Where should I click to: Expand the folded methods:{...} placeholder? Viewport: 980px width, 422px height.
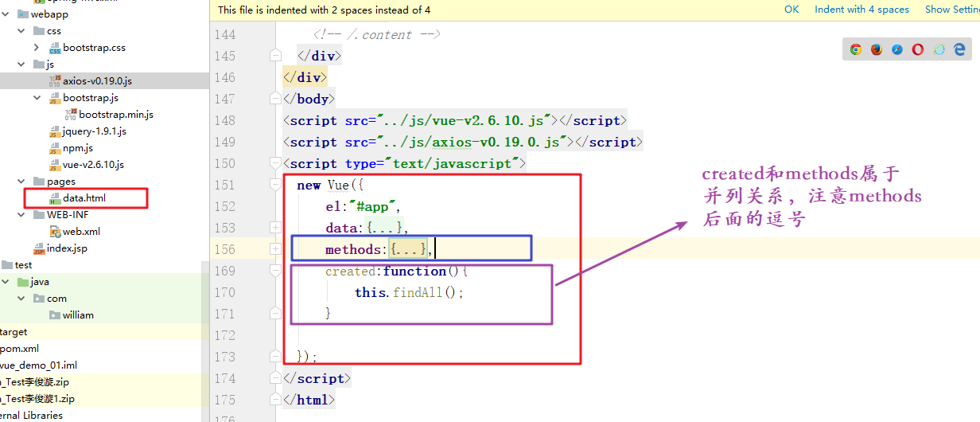point(409,249)
